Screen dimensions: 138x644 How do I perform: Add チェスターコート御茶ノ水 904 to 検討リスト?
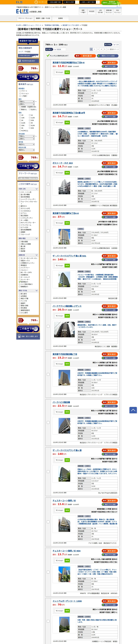110,554
